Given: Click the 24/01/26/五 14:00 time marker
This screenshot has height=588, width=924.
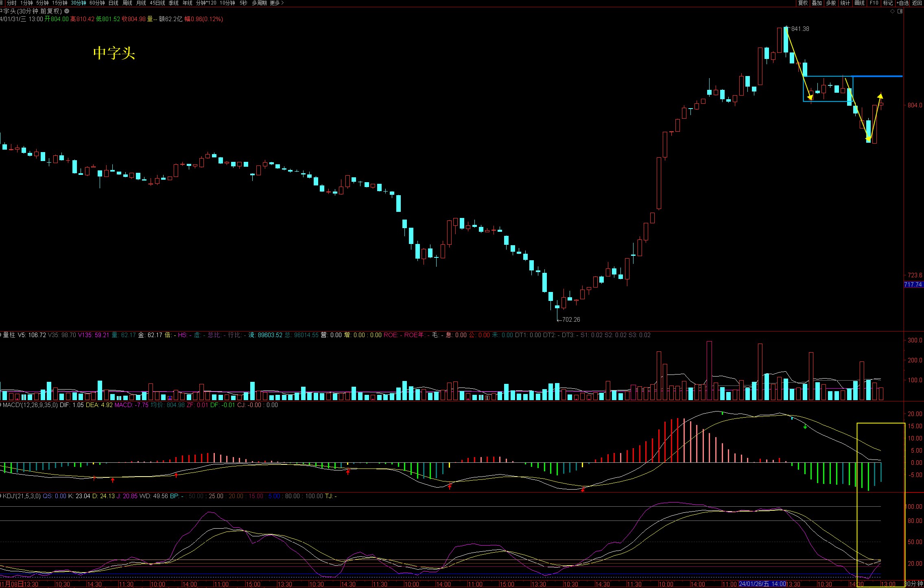Looking at the screenshot, I should (762, 584).
